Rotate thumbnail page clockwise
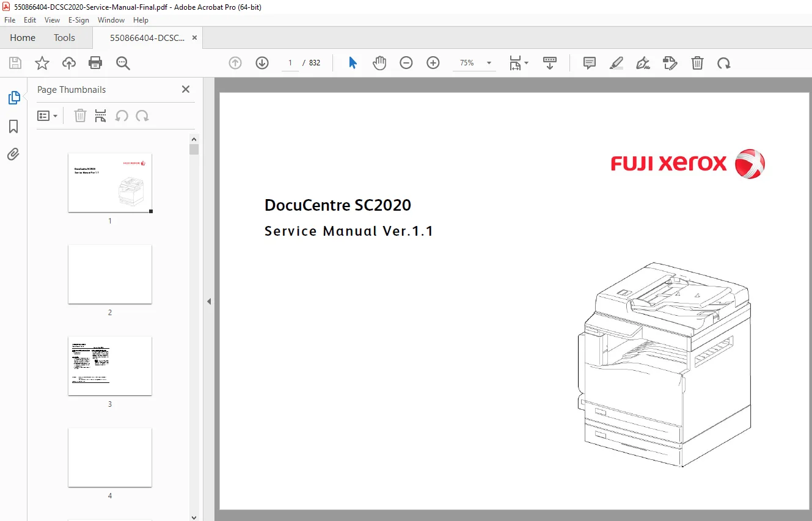The height and width of the screenshot is (521, 812). 142,115
